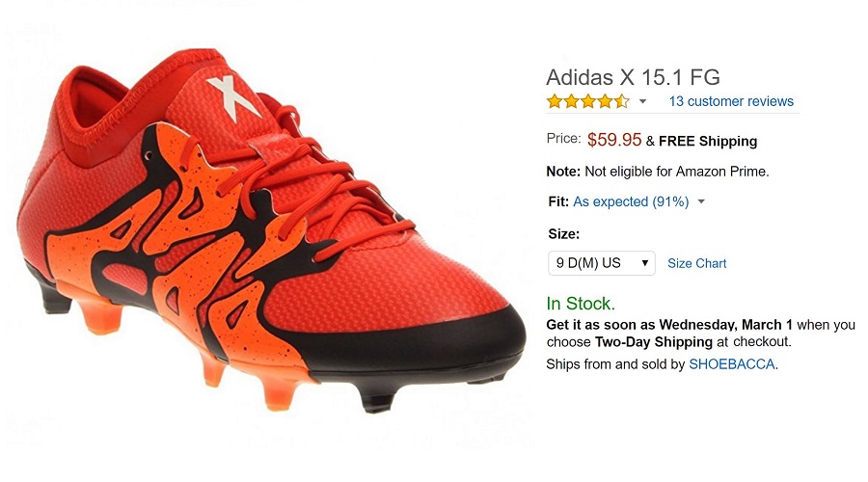Click the Two-Day Shipping text
The image size is (868, 482).
[652, 341]
